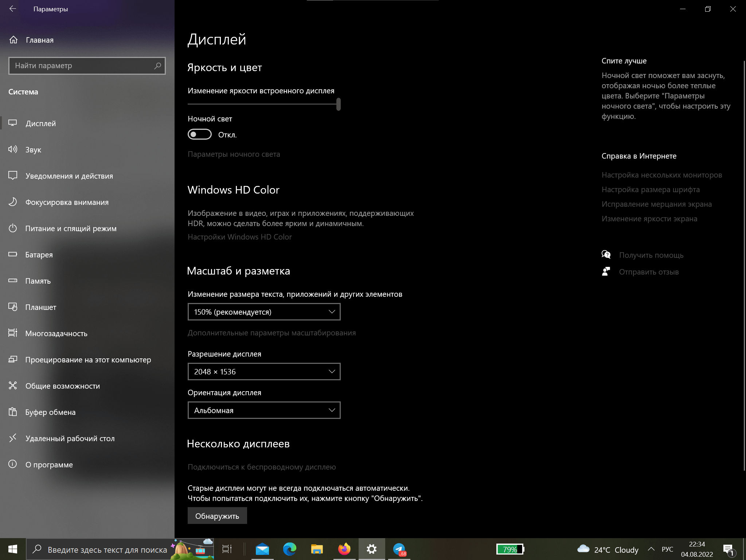The image size is (746, 560).
Task: Open Telegram from the taskbar
Action: tap(399, 549)
